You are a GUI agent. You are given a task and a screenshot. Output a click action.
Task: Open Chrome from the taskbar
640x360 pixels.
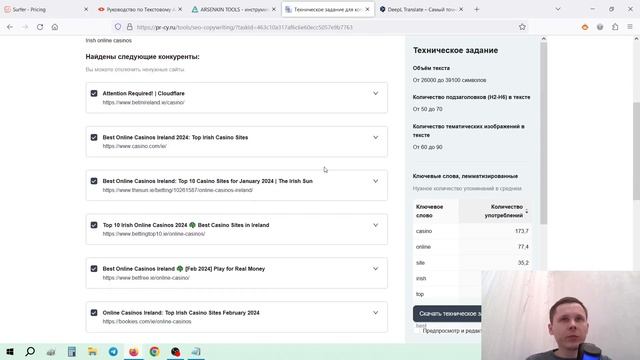tap(154, 351)
